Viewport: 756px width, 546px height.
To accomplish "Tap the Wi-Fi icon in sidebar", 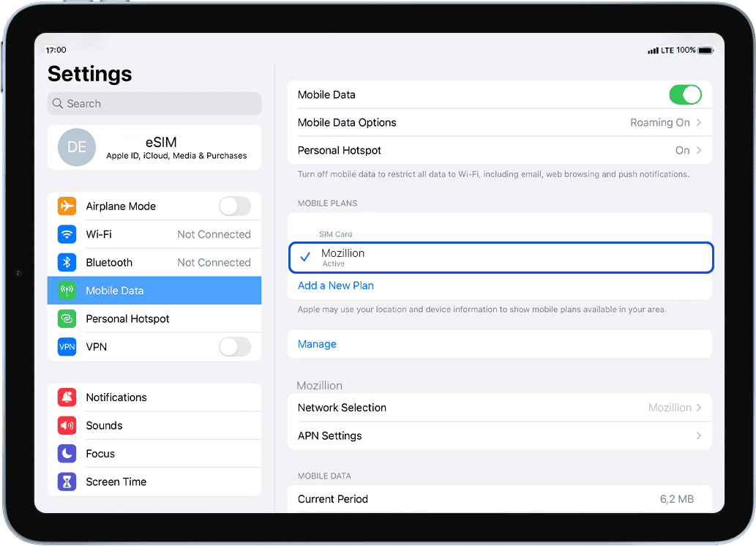I will coord(67,234).
